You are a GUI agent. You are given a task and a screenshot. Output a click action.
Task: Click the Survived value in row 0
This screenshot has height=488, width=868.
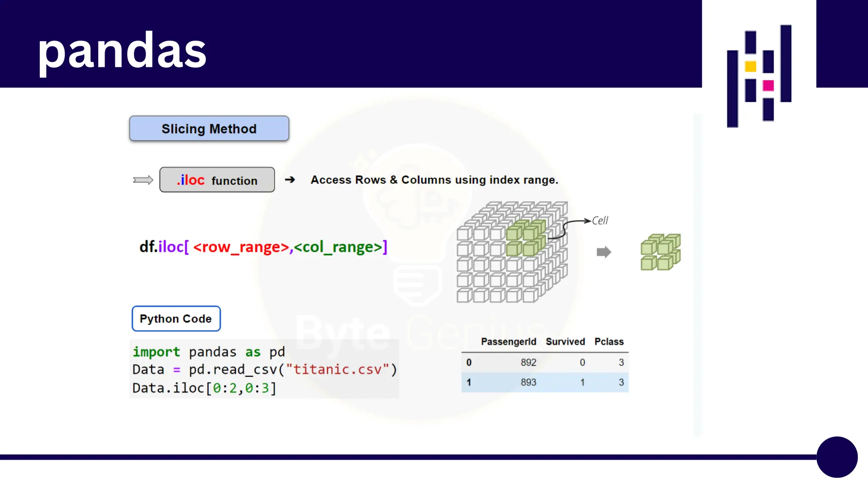coord(582,362)
